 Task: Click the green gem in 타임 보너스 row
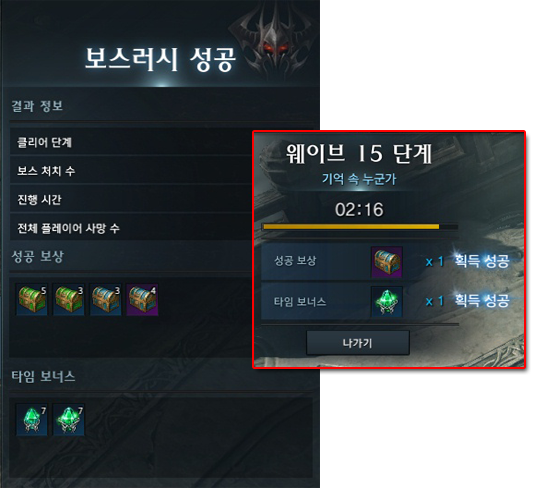click(x=387, y=302)
